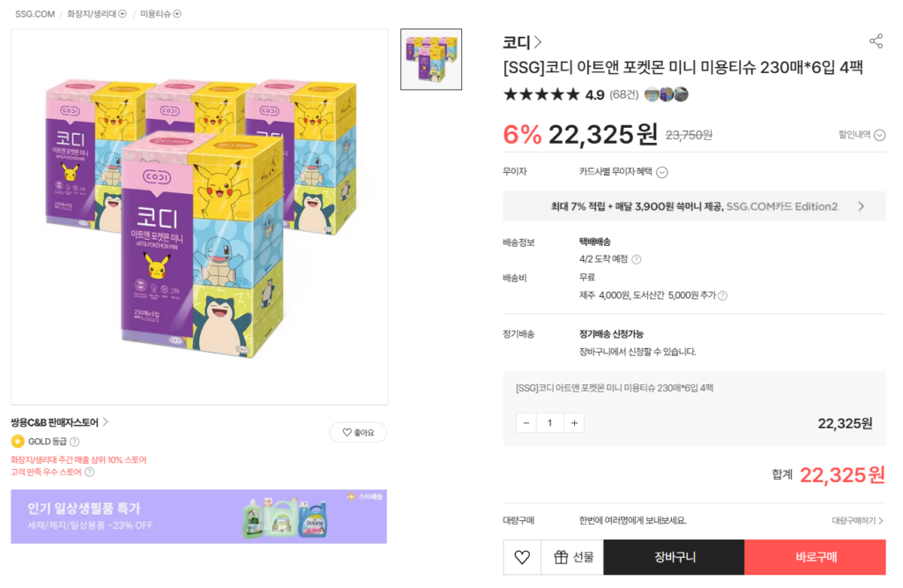This screenshot has height=588, width=903.
Task: Click the gift box 선물 button
Action: (572, 557)
